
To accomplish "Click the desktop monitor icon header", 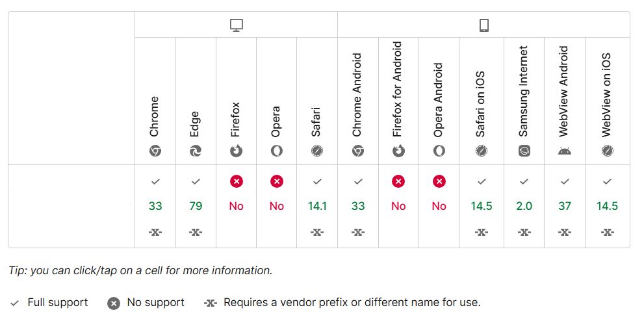I will [237, 25].
